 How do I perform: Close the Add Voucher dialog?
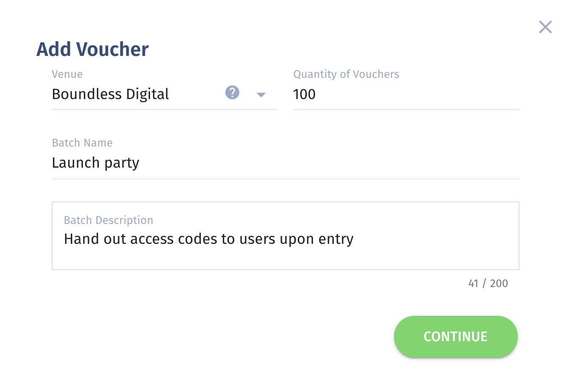[545, 27]
